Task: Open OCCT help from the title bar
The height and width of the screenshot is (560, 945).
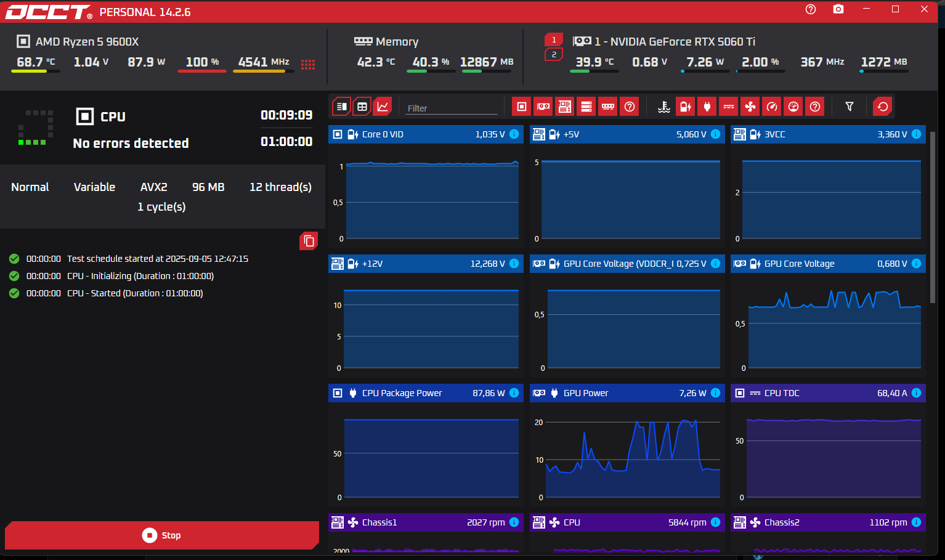Action: [811, 9]
